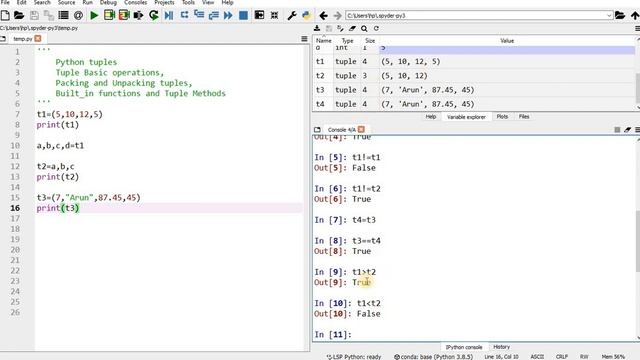Close the temp.py editor tab
Image resolution: width=640 pixels, height=360 pixels.
point(38,39)
